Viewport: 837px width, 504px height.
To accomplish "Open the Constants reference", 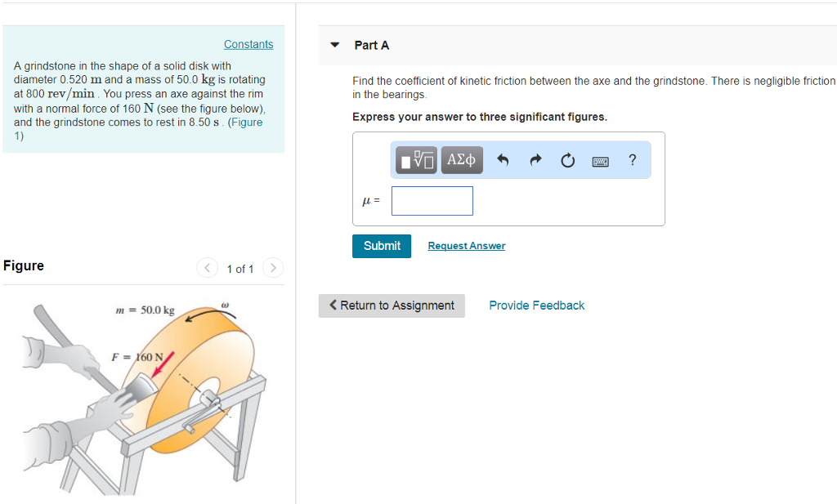I will tap(248, 43).
